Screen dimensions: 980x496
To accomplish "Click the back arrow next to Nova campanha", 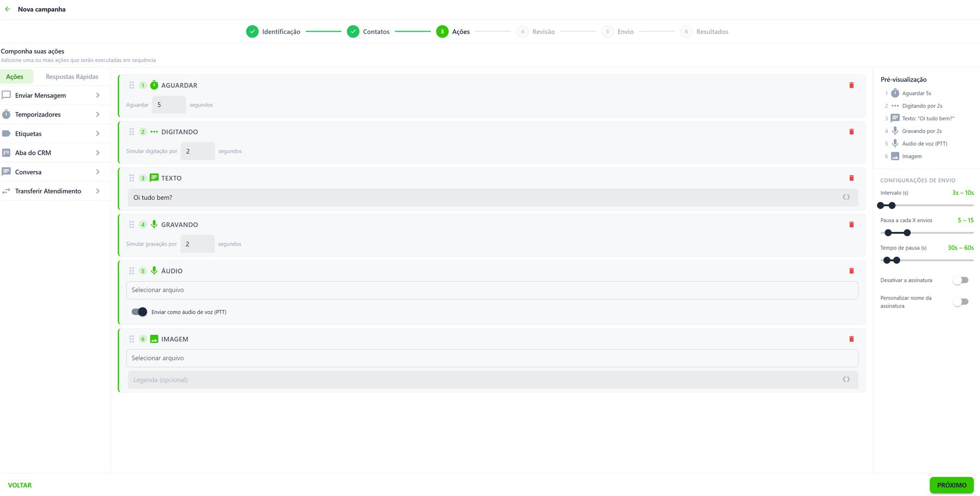I will coord(8,9).
